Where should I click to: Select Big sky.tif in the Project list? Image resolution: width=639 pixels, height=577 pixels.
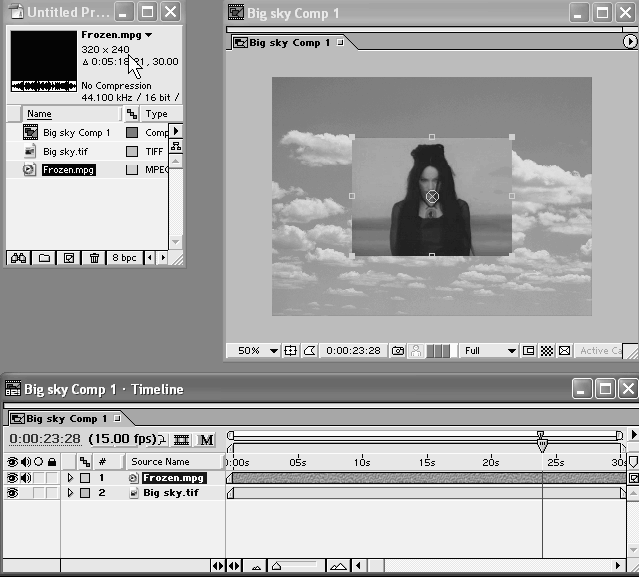[x=64, y=151]
